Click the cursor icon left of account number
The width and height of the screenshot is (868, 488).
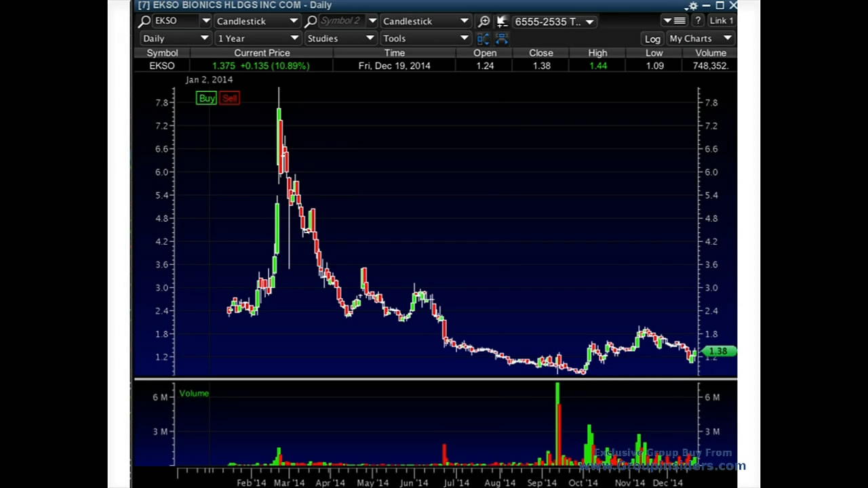point(502,21)
